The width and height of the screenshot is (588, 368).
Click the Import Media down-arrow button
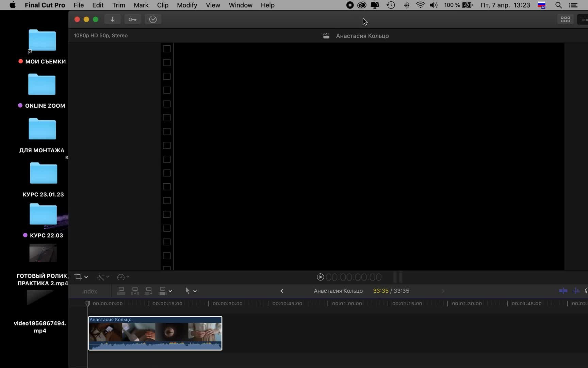(113, 19)
